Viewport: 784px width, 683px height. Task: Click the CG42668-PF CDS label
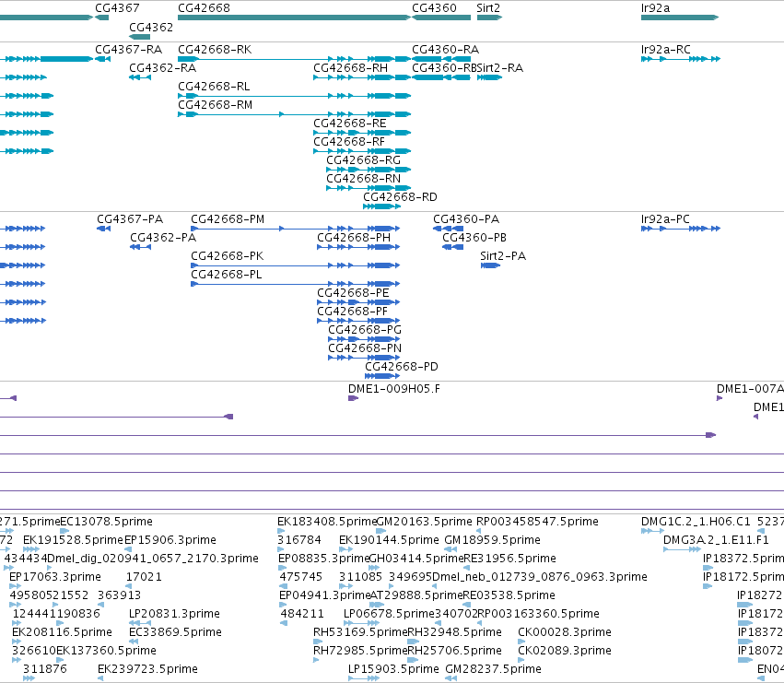pyautogui.click(x=353, y=312)
